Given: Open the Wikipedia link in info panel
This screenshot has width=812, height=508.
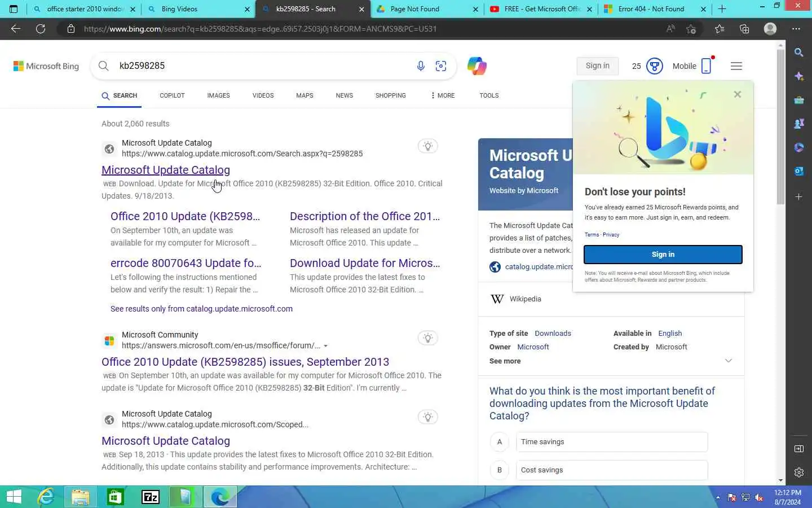Looking at the screenshot, I should (525, 299).
